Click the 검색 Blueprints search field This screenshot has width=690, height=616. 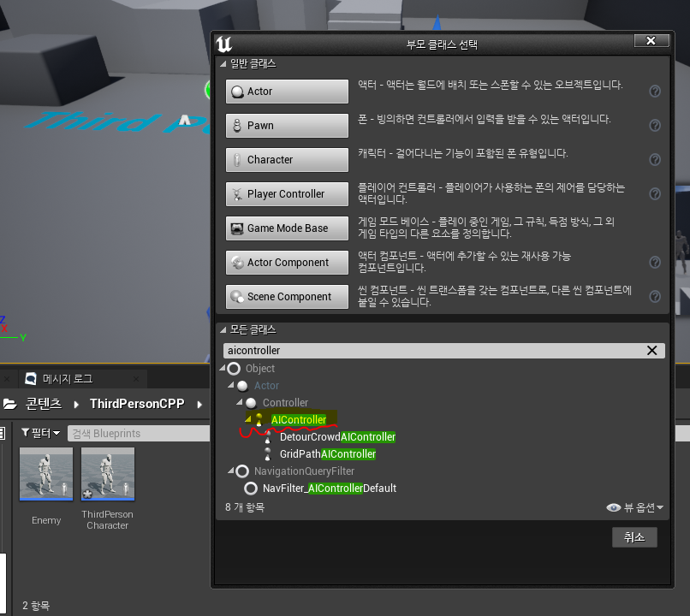(139, 434)
